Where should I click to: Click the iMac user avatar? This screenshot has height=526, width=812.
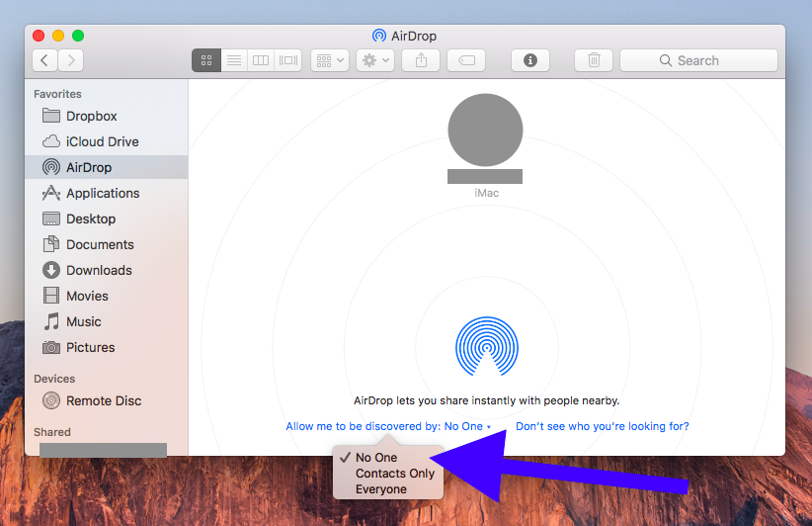(x=485, y=131)
